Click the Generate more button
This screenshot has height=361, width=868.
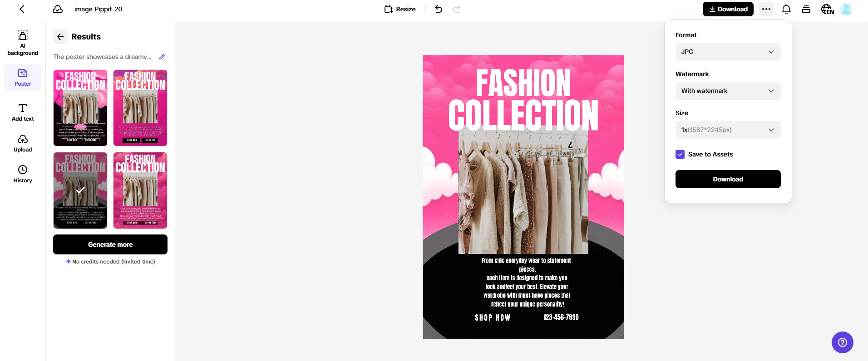pos(110,244)
